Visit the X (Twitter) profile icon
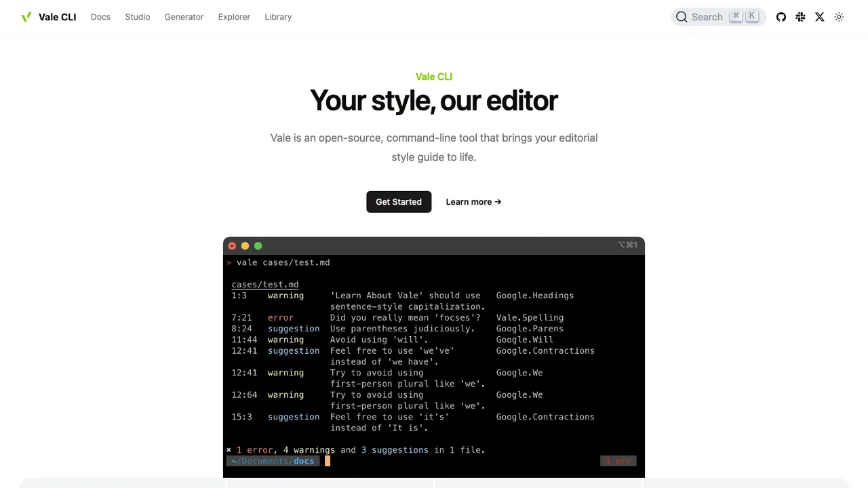The image size is (868, 488). pyautogui.click(x=820, y=17)
